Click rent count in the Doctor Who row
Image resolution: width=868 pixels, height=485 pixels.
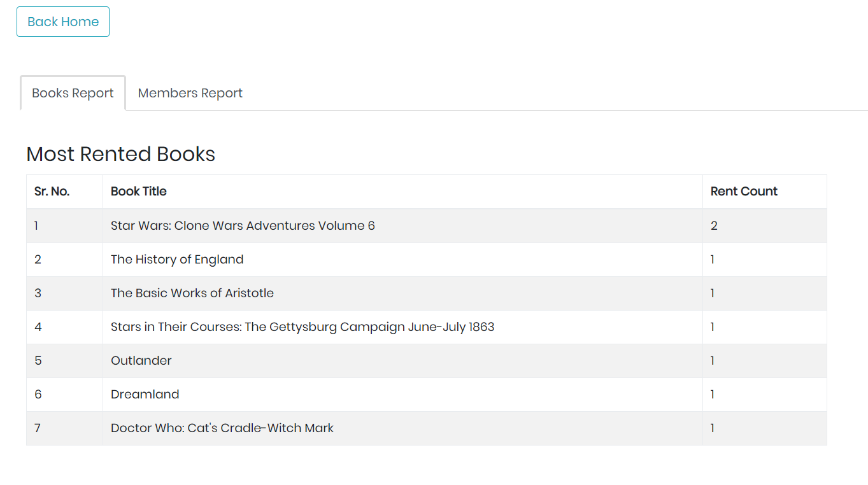tap(713, 428)
